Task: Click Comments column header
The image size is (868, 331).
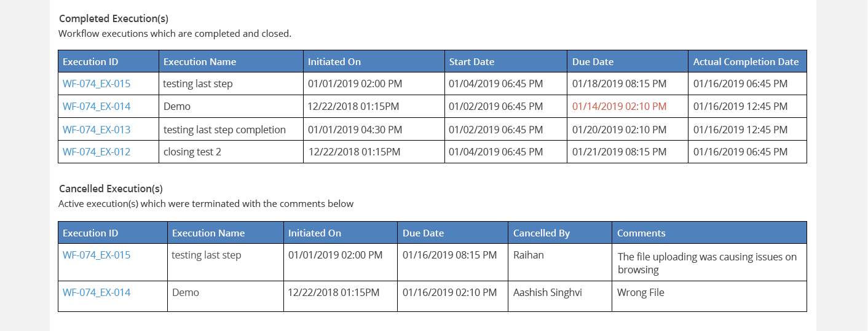Action: click(x=641, y=233)
